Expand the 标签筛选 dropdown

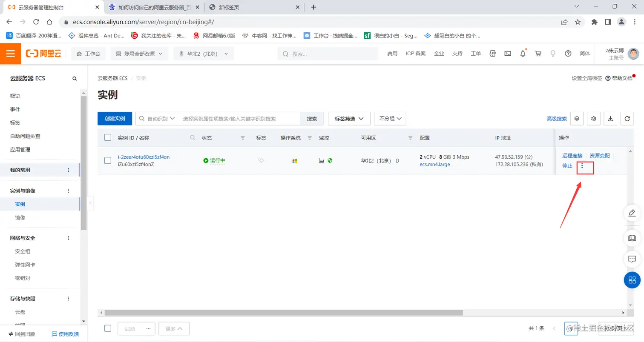coord(349,119)
